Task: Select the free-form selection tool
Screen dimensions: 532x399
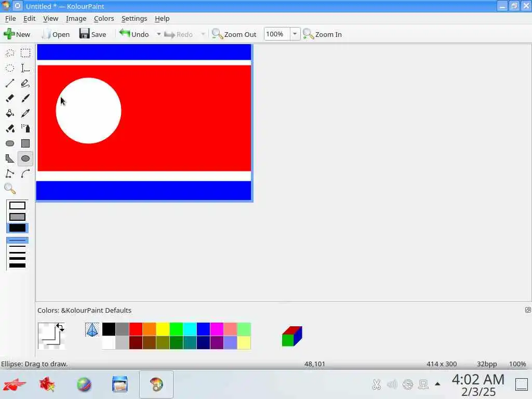Action: pyautogui.click(x=10, y=53)
